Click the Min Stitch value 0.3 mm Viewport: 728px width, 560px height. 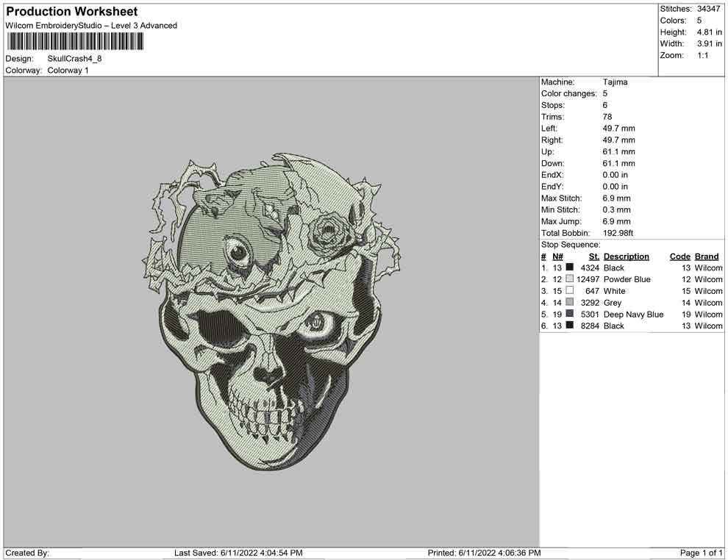pyautogui.click(x=616, y=209)
